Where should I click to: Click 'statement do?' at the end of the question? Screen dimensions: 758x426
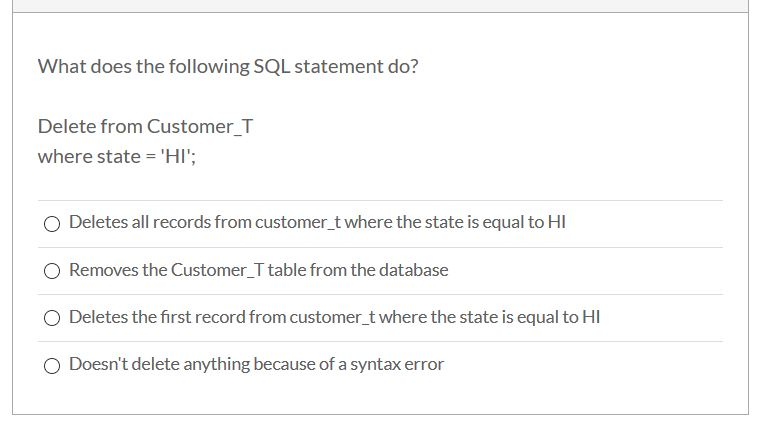click(x=356, y=66)
